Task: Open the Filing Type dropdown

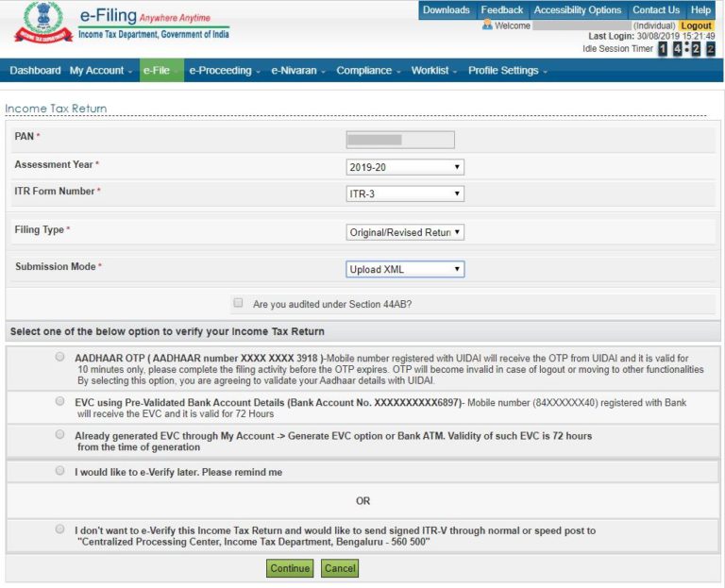Action: click(x=405, y=232)
